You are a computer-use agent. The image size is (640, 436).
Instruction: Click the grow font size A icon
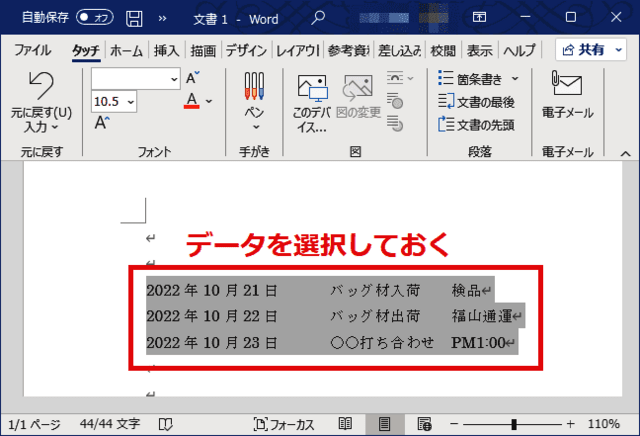[192, 78]
